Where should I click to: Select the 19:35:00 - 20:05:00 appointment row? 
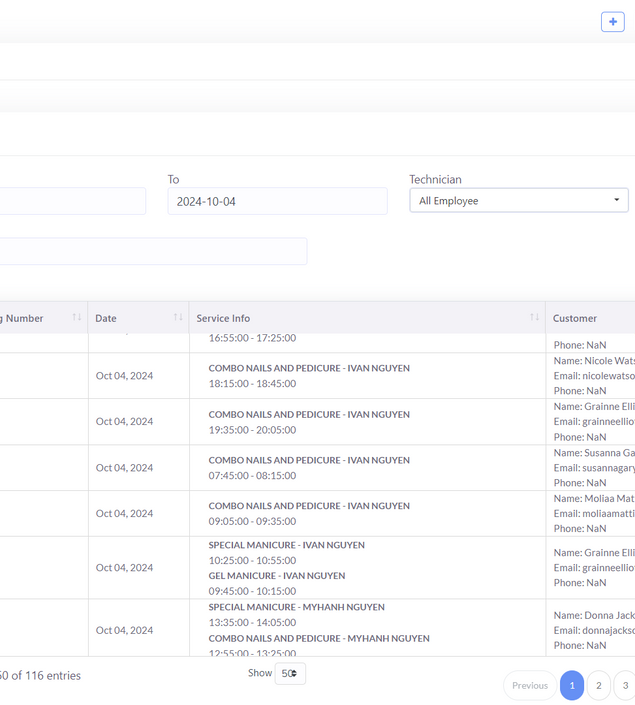[x=252, y=430]
